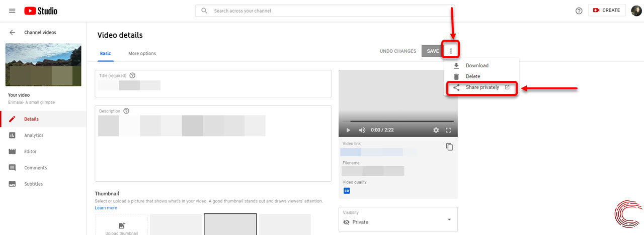Click the YouTube Studio logo
Screen dimensions: 644x235
coord(41,11)
